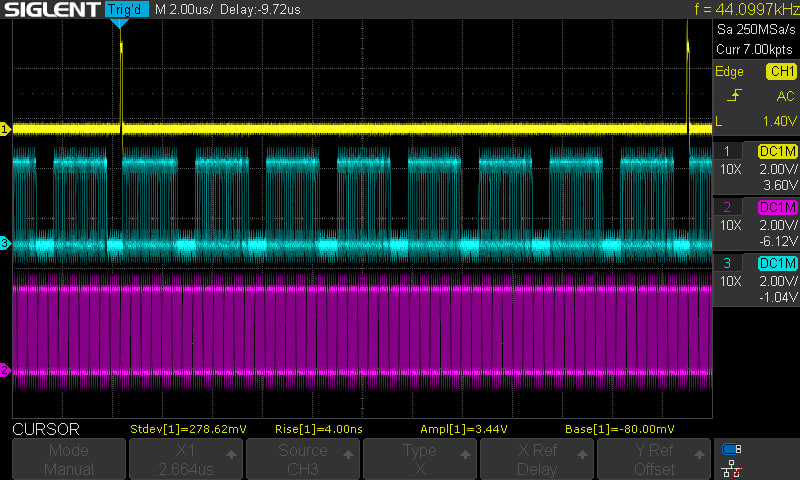Click the Stdev[1]=278.62mV measurement
This screenshot has height=480, width=800.
click(188, 429)
